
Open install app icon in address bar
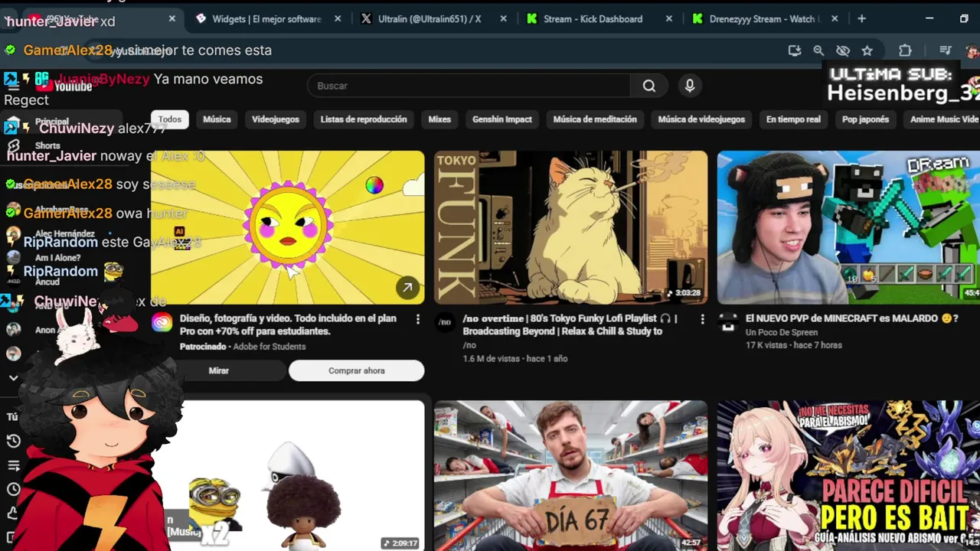795,51
